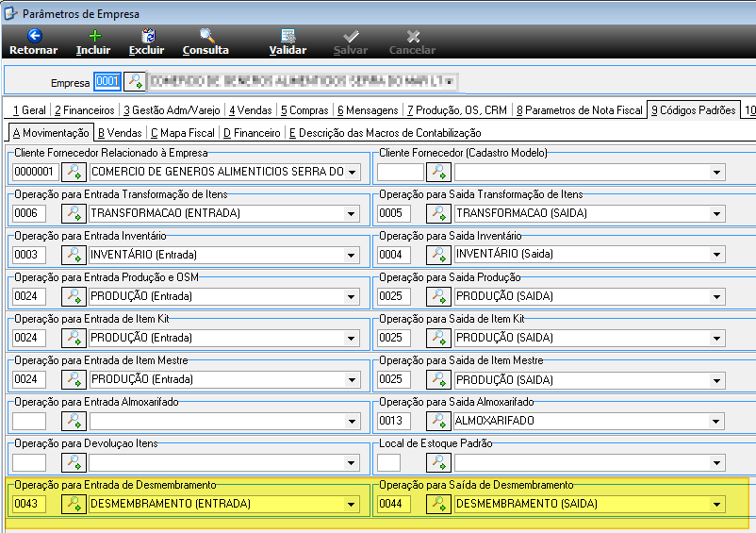Expand ALMOXARIFADO dropdown arrow

coord(717,421)
